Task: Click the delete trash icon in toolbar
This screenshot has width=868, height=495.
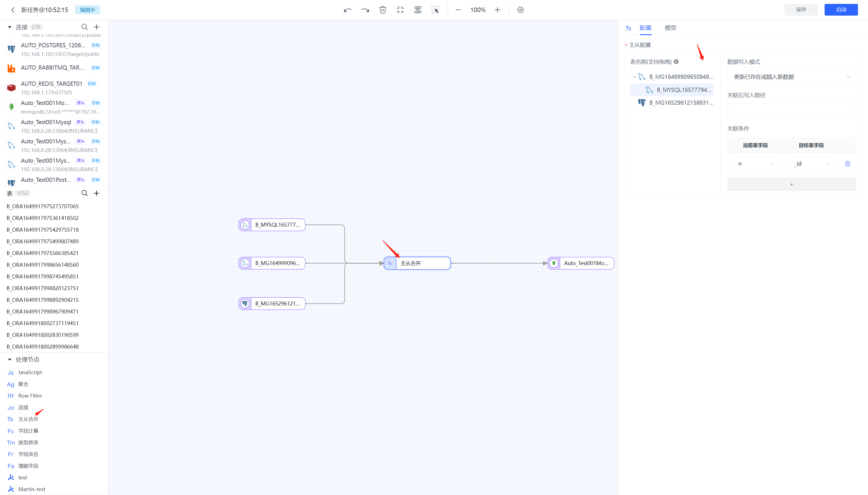Action: click(x=383, y=10)
